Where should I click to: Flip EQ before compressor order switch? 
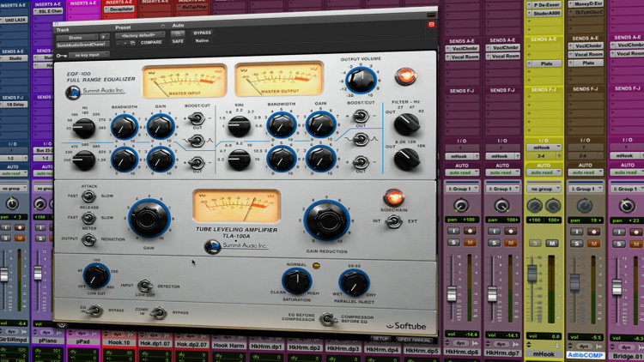pyautogui.click(x=328, y=319)
